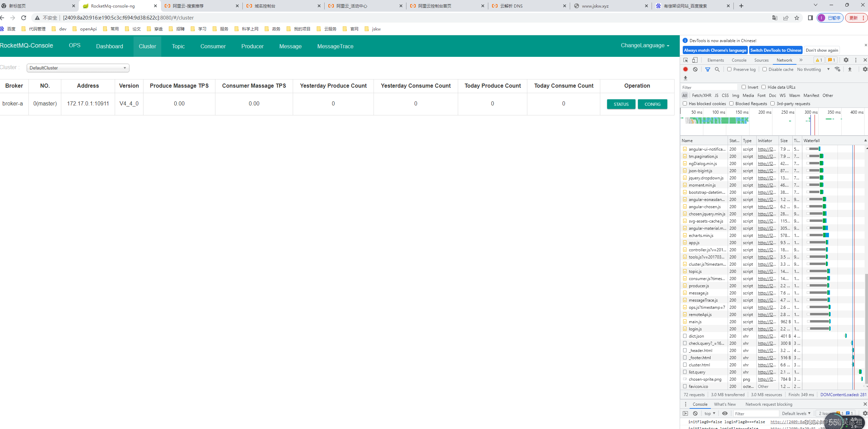Click the broker-a STATUS button
Image resolution: width=868 pixels, height=429 pixels.
tap(621, 104)
